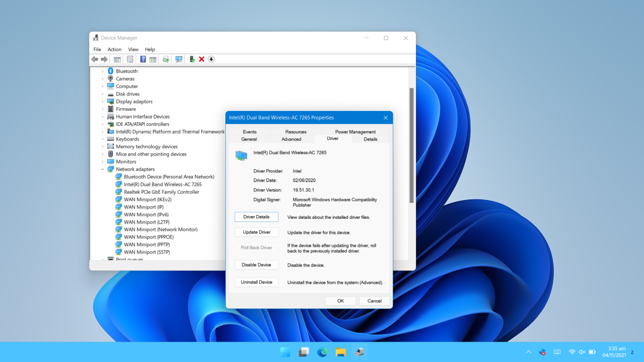
Task: Click the Firmware category icon
Action: coord(111,109)
